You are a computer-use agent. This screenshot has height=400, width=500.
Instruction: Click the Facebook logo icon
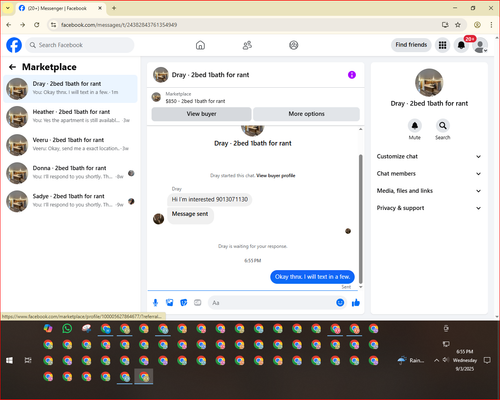coord(14,45)
